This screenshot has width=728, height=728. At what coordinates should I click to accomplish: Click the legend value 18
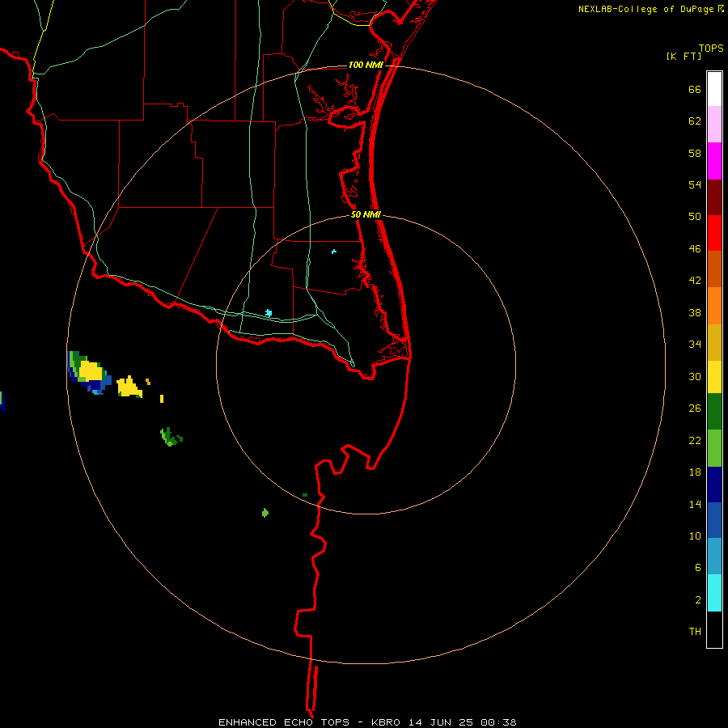[x=695, y=472]
